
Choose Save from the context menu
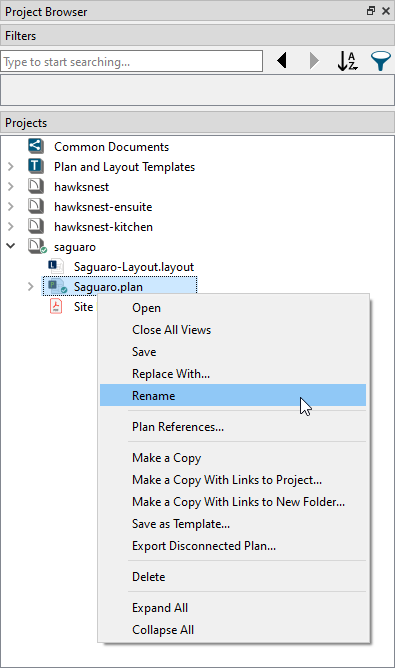[233, 352]
